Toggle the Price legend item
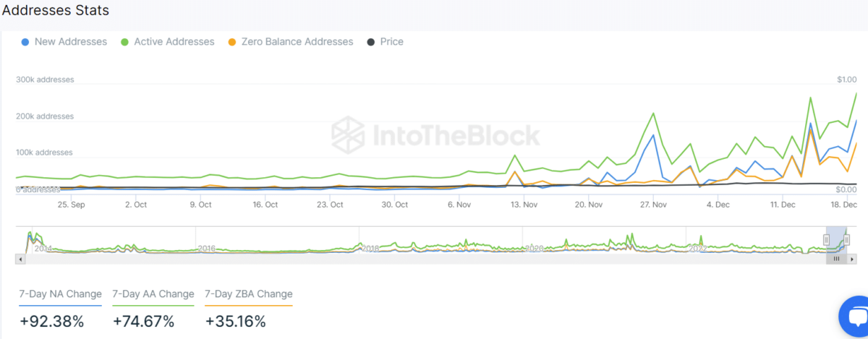The image size is (868, 339). tap(391, 42)
